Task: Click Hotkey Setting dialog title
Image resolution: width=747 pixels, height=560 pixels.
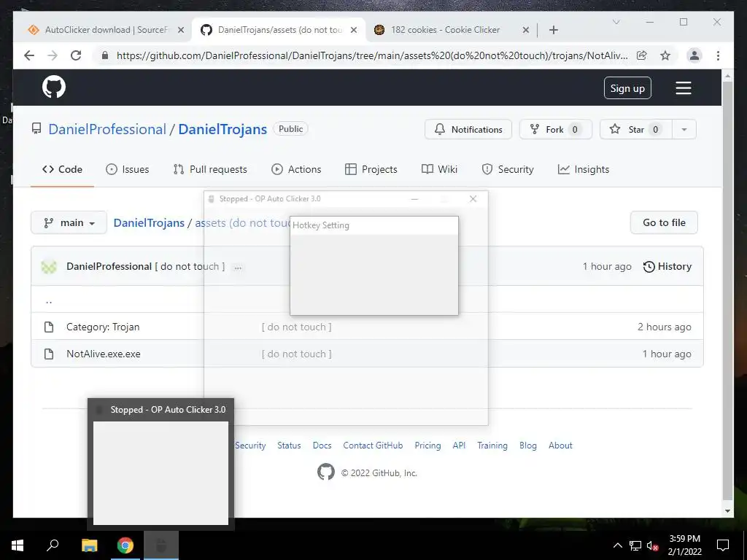Action: point(321,225)
